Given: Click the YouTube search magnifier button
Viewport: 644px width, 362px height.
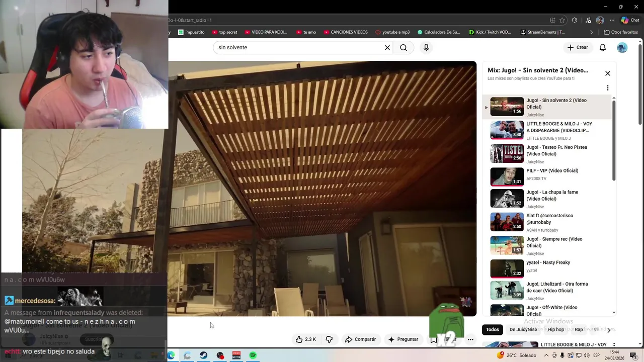Looking at the screenshot, I should (x=404, y=47).
